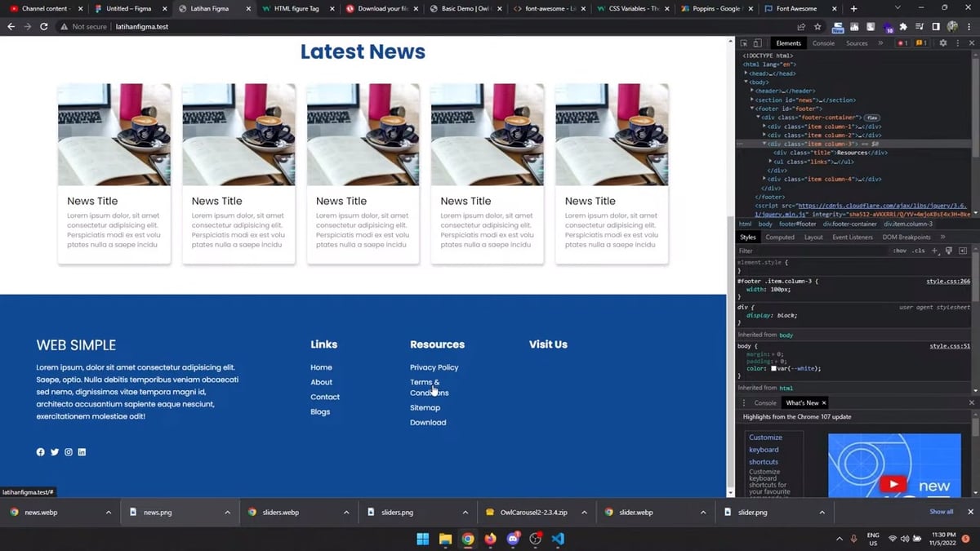Click Facebook icon in footer
This screenshot has height=551, width=980.
coord(40,452)
